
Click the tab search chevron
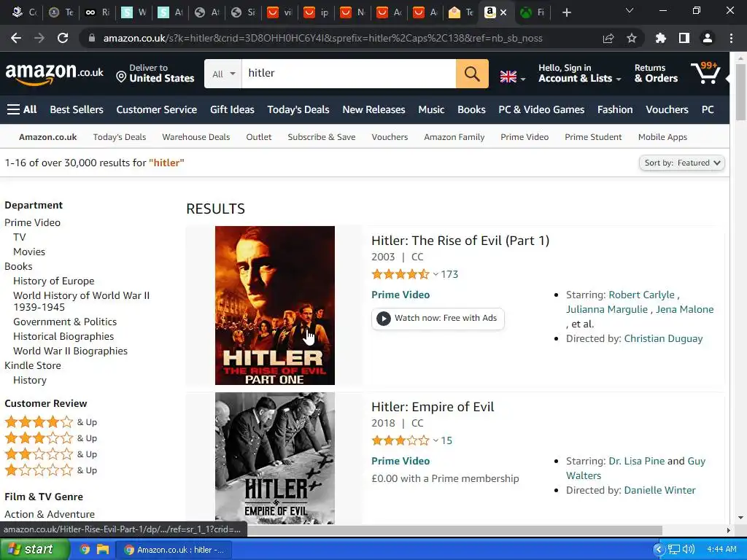pyautogui.click(x=630, y=10)
